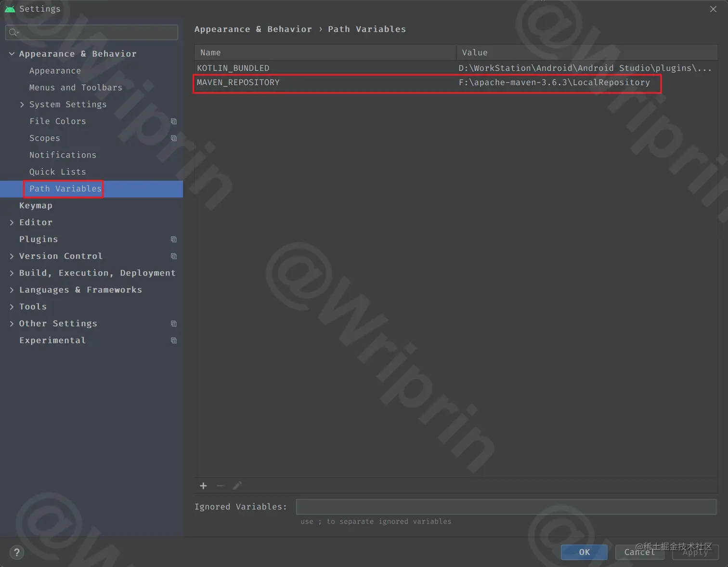Open Notifications settings
The image size is (728, 567).
pos(63,155)
